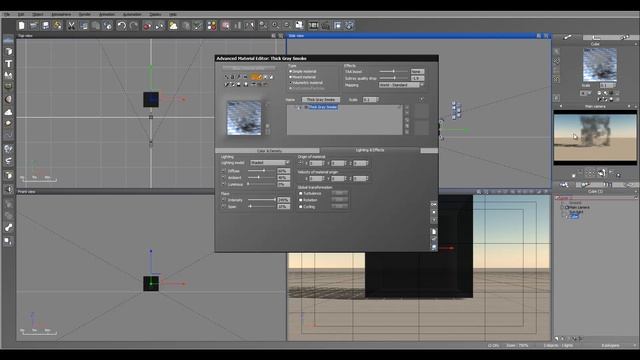The width and height of the screenshot is (640, 360).
Task: Select Volumetric material radio button
Action: 291,83
